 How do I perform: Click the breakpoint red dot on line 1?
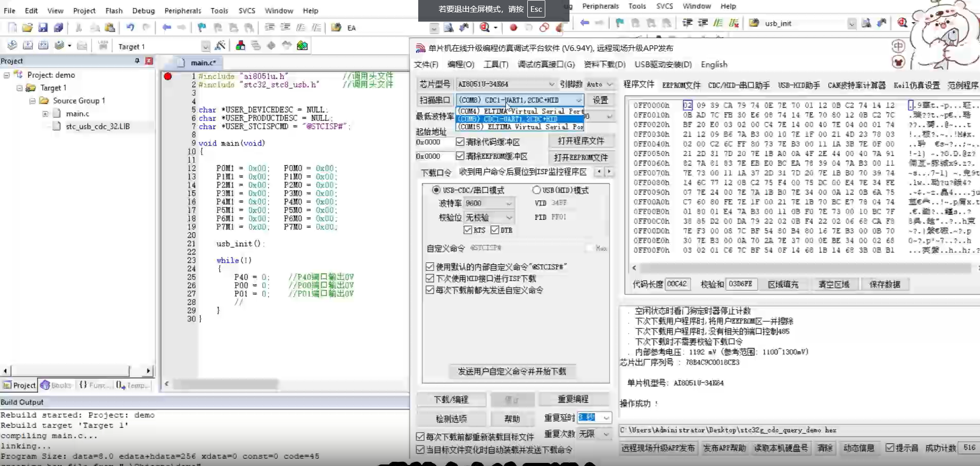coord(168,76)
